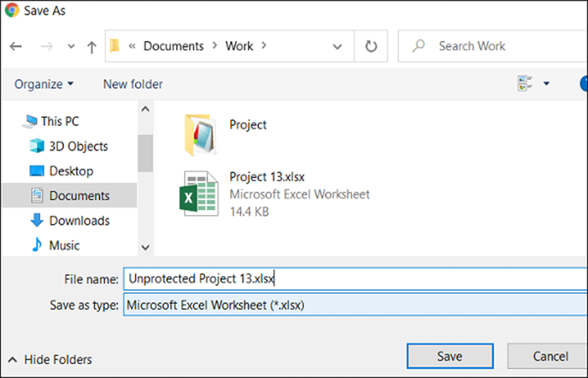The width and height of the screenshot is (588, 378).
Task: Click the change view icon
Action: [x=525, y=83]
